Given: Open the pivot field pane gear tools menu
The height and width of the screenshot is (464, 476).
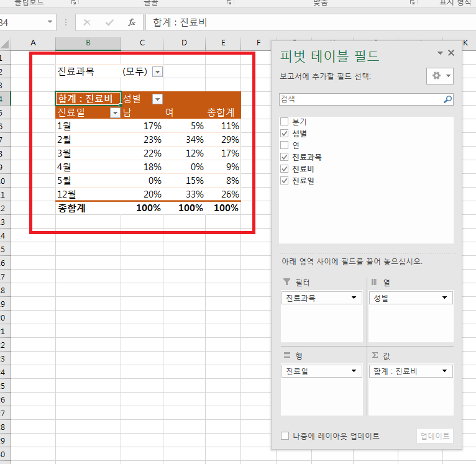Looking at the screenshot, I should point(440,75).
